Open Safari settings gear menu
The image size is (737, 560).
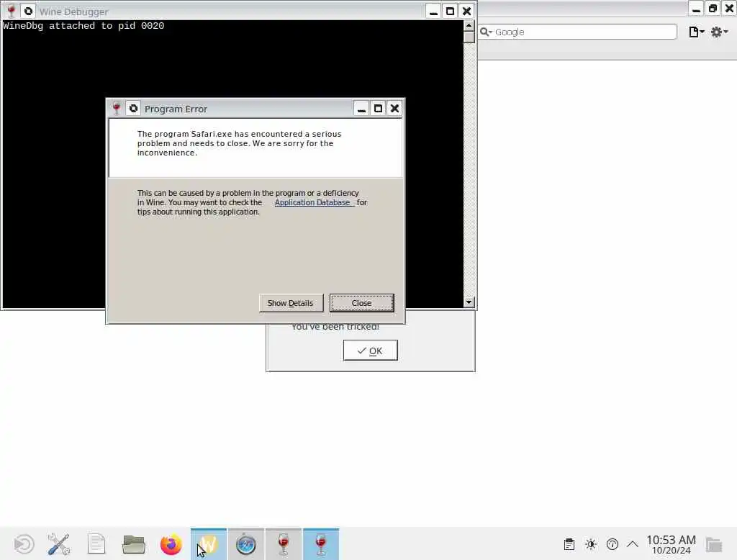pyautogui.click(x=719, y=32)
